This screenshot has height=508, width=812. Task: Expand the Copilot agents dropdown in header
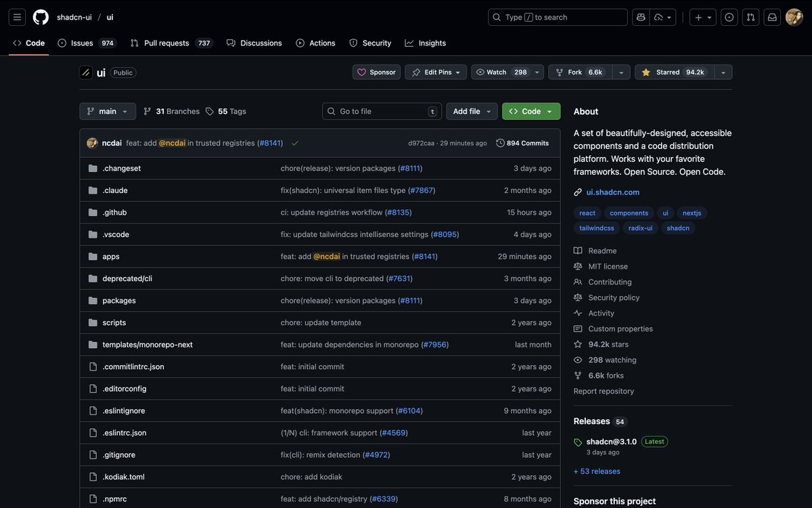tap(663, 17)
